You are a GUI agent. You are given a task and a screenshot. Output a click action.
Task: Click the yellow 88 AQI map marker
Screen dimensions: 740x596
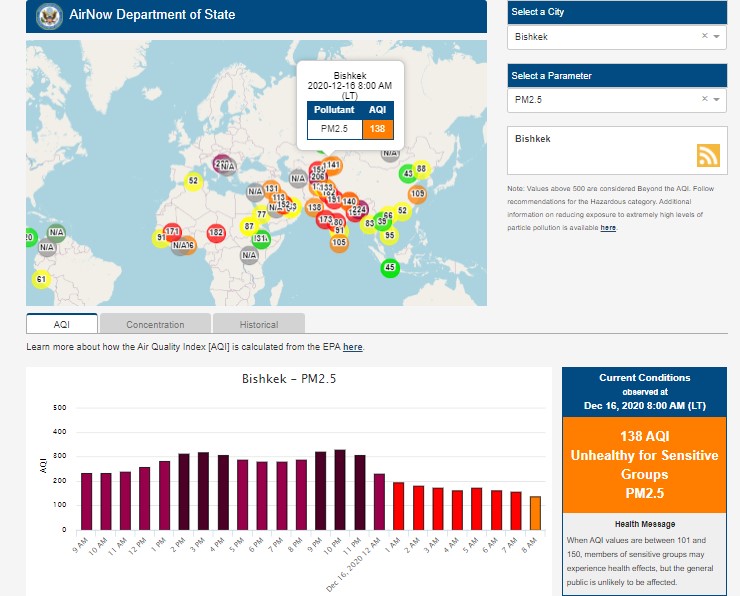(x=422, y=169)
